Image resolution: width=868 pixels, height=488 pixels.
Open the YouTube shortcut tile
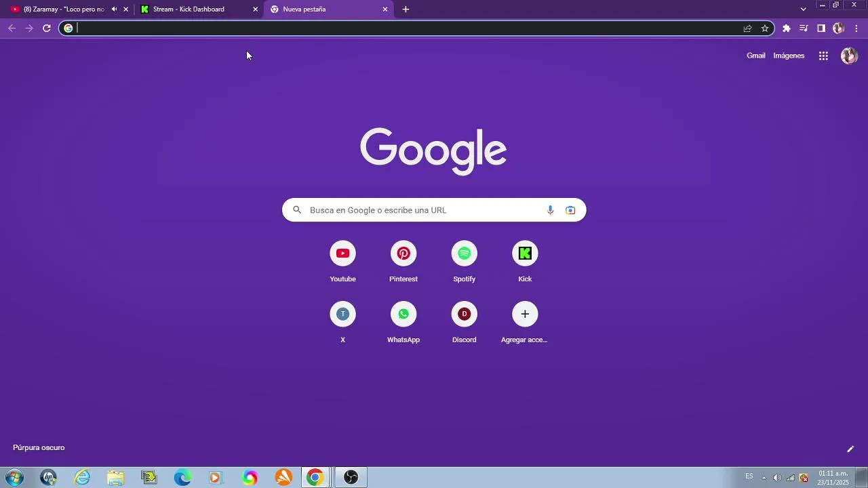(x=342, y=261)
